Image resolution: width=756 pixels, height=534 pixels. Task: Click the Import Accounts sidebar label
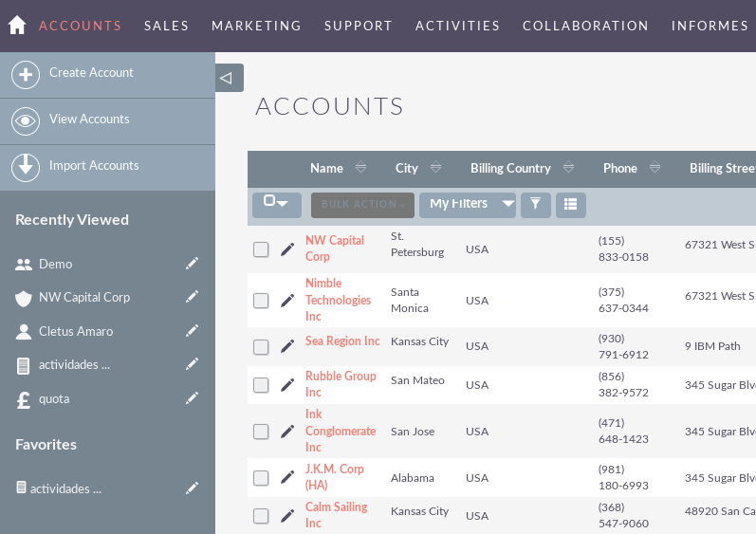pos(94,165)
